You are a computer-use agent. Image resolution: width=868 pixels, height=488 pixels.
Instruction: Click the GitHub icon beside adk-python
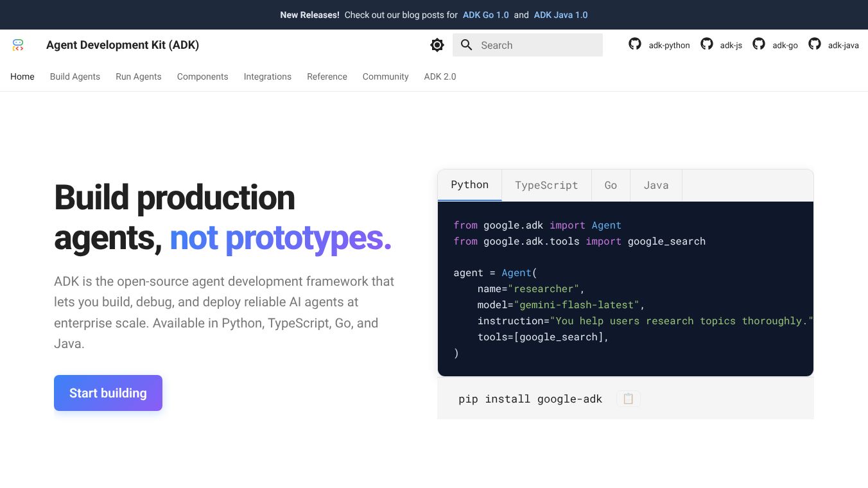635,44
